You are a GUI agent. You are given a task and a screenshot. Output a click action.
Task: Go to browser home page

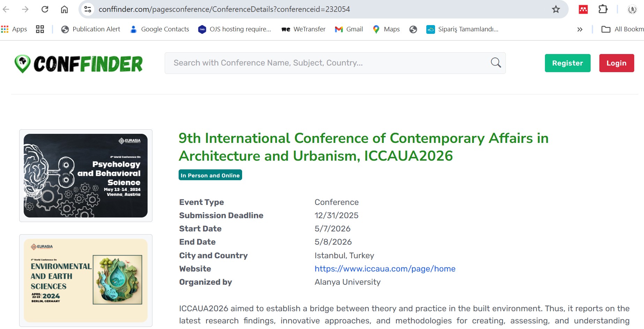pyautogui.click(x=64, y=9)
